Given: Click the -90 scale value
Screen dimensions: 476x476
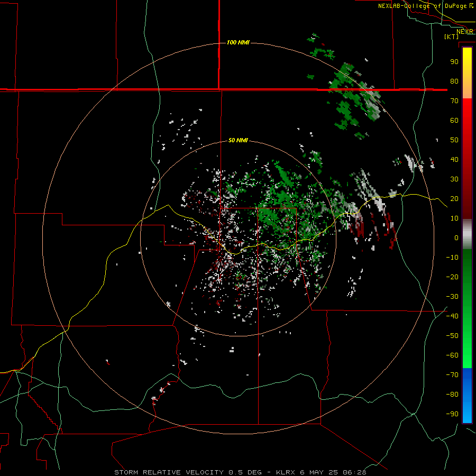Looking at the screenshot, I should pos(452,414).
